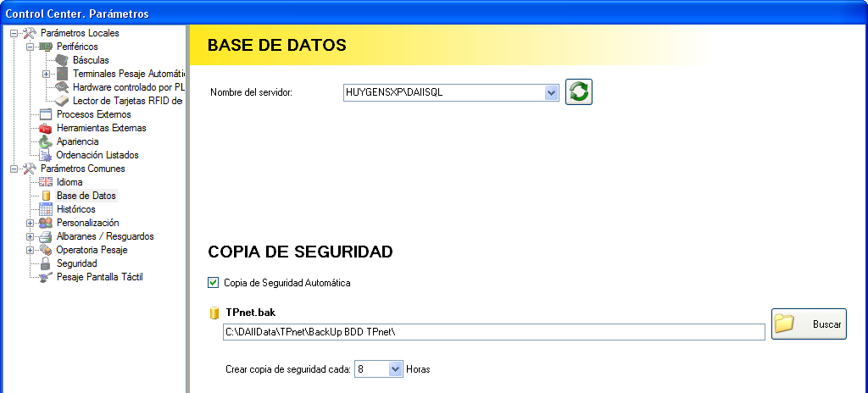This screenshot has height=393, width=868.
Task: Collapse the Parámetros Locales tree node
Action: (14, 33)
